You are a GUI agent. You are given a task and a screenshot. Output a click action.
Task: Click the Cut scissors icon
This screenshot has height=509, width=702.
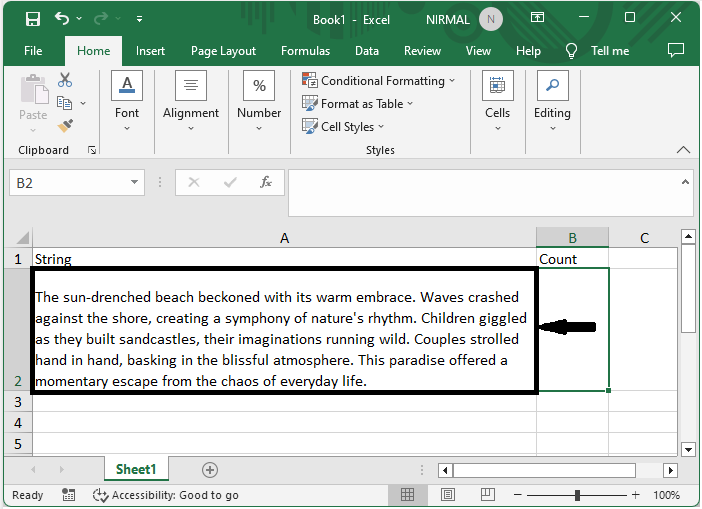click(65, 80)
